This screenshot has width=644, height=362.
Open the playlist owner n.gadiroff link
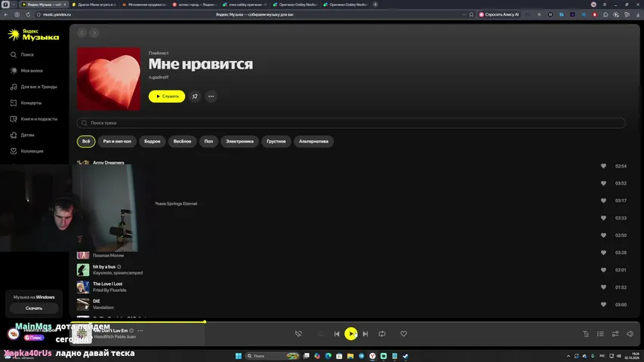pyautogui.click(x=159, y=77)
